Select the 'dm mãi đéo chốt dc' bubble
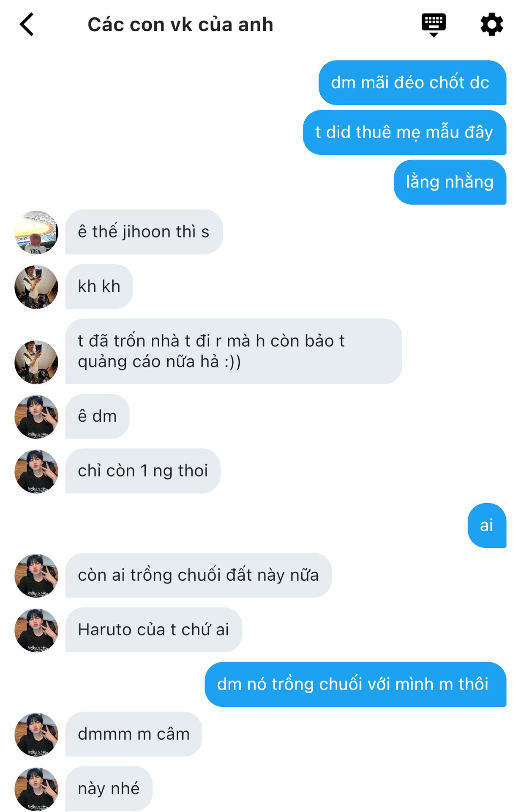This screenshot has width=521, height=812. [x=412, y=82]
